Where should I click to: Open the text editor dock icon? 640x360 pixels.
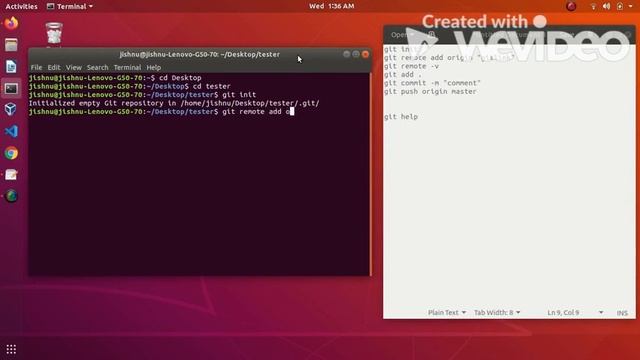pyautogui.click(x=11, y=175)
